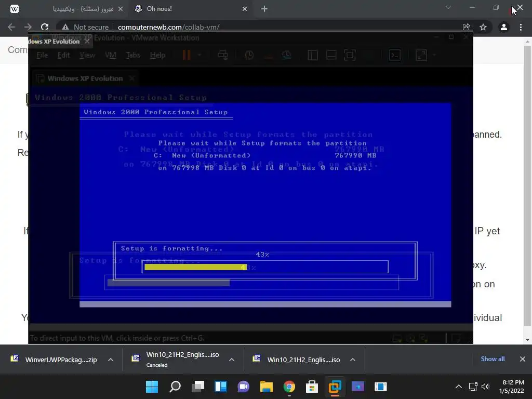532x399 pixels.
Task: Go forward in Chrome history
Action: (28, 27)
